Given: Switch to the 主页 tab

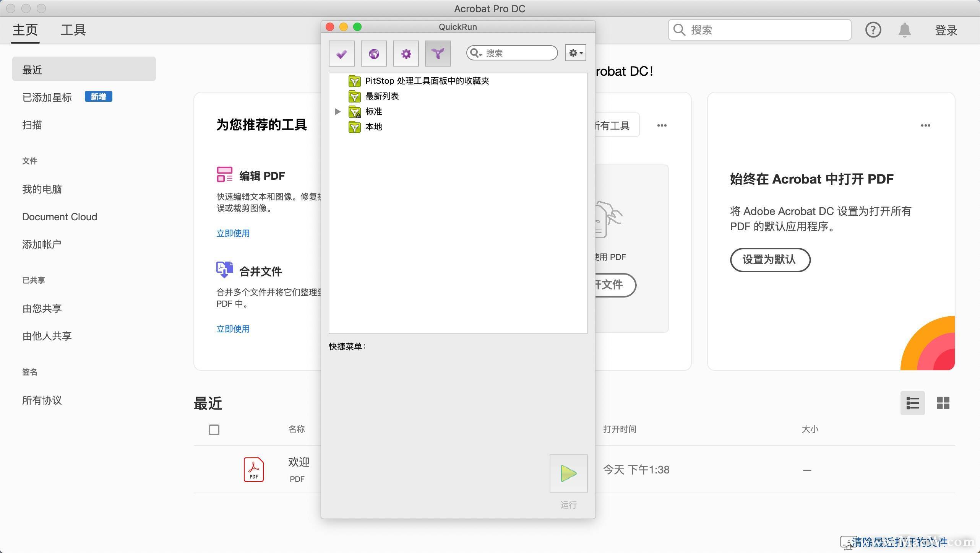Looking at the screenshot, I should click(x=25, y=30).
